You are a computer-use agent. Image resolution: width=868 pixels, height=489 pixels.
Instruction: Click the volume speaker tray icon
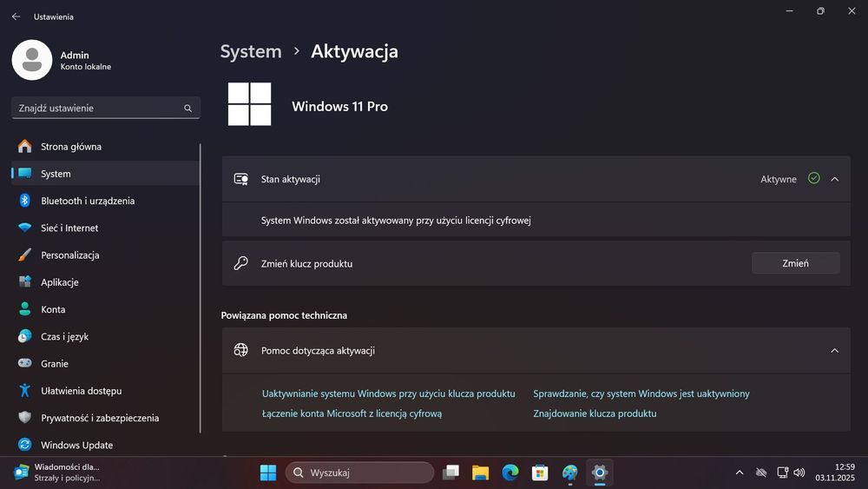click(799, 472)
